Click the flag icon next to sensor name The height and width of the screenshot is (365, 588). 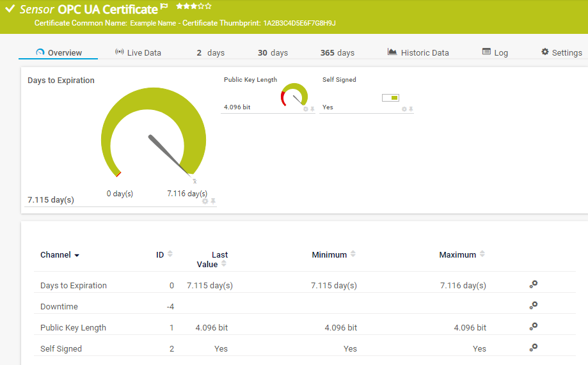click(x=164, y=7)
